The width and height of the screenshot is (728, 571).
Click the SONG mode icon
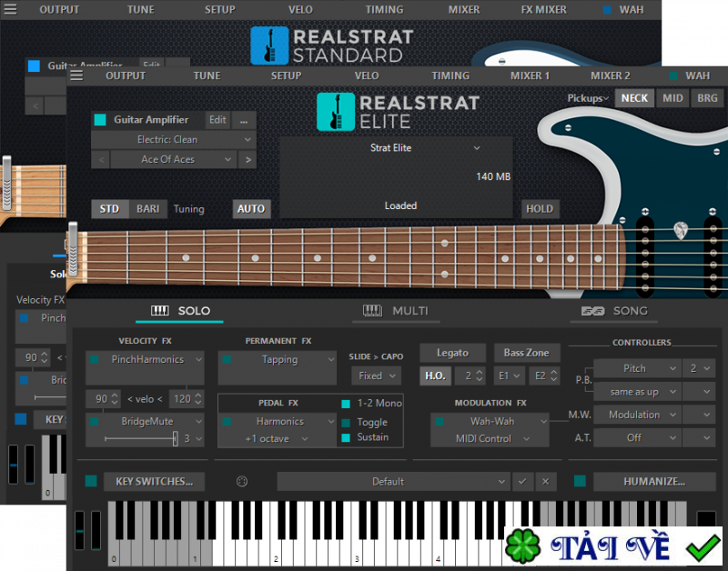tap(593, 311)
